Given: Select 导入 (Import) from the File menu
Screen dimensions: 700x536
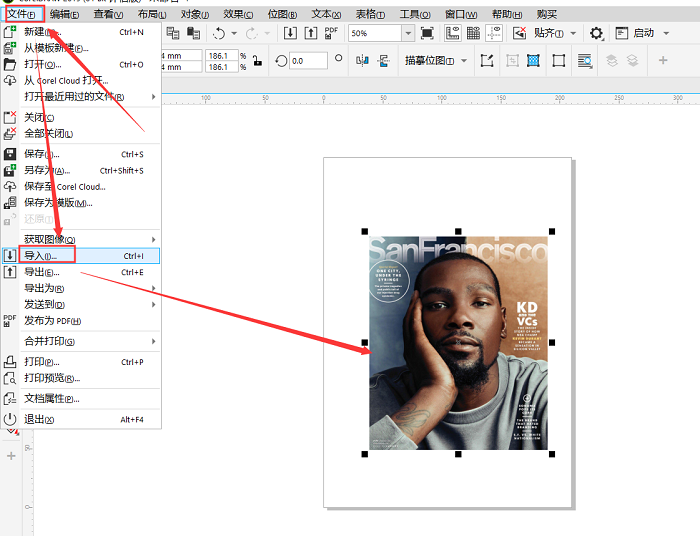Looking at the screenshot, I should (40, 256).
